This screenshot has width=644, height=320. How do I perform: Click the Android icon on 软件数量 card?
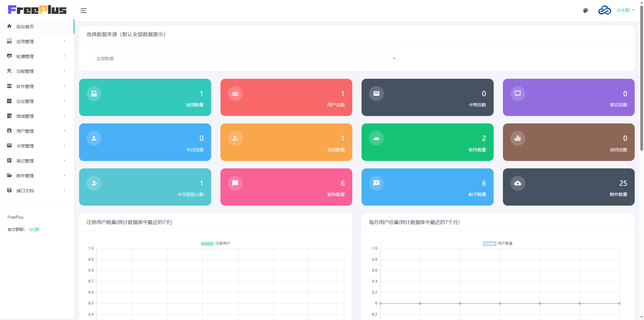click(376, 138)
